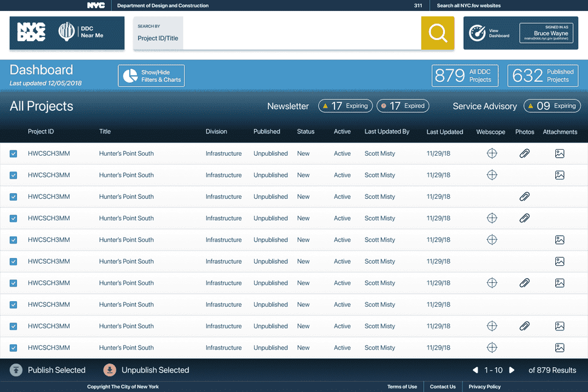Viewport: 588px width, 392px height.
Task: Go to next results page arrow
Action: click(512, 370)
